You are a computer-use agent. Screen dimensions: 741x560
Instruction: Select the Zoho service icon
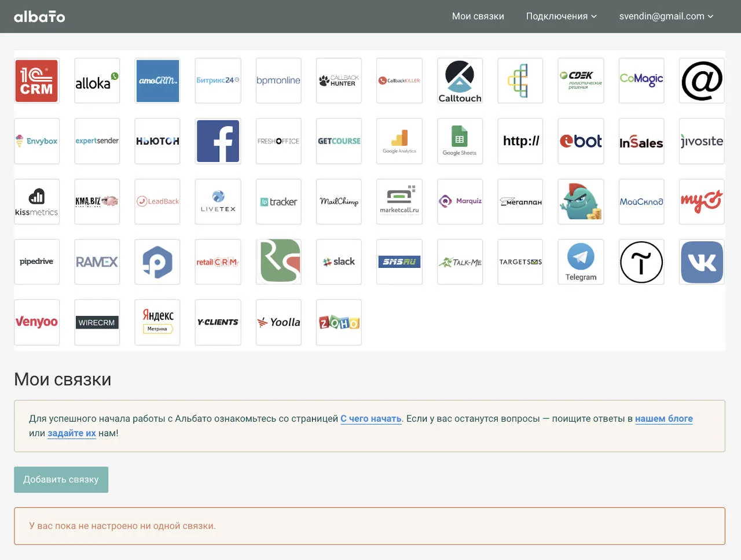339,322
